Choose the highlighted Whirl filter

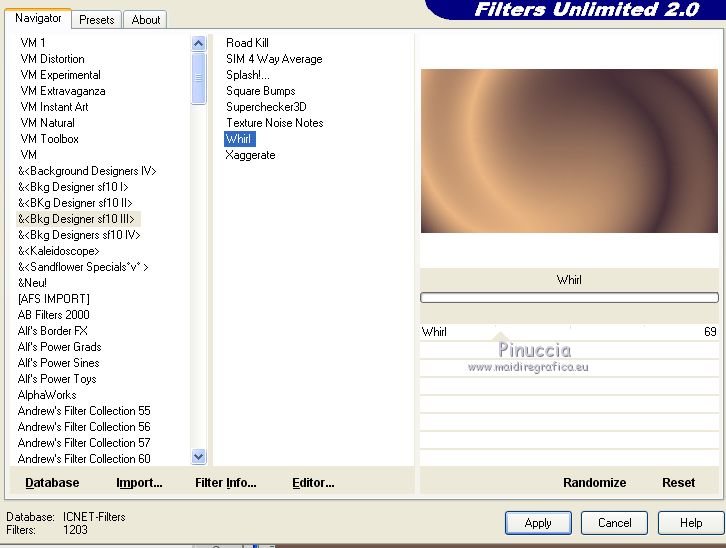click(239, 139)
